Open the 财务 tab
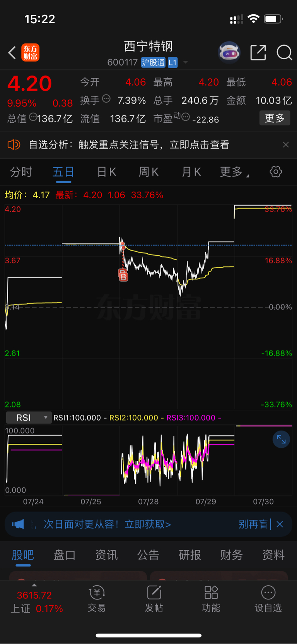The width and height of the screenshot is (297, 644). tap(232, 555)
